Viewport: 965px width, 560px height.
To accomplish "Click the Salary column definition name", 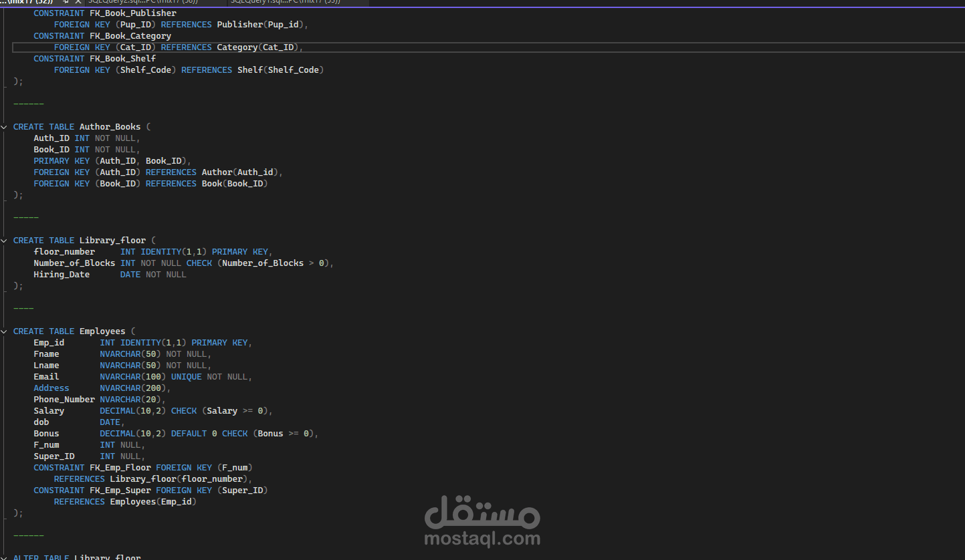I will click(x=49, y=411).
